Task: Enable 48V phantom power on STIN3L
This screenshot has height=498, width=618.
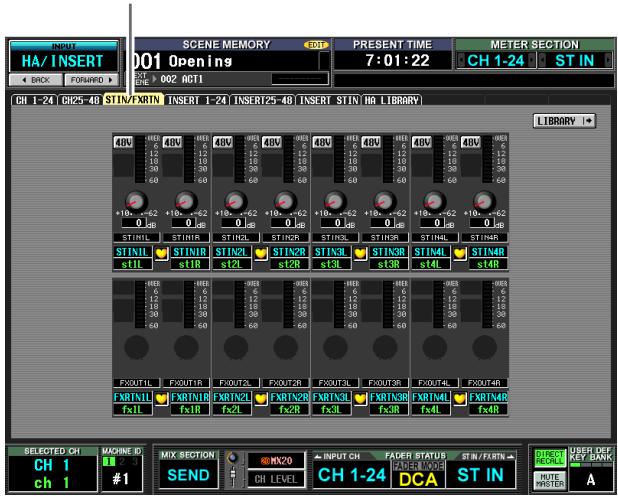Action: (x=322, y=142)
